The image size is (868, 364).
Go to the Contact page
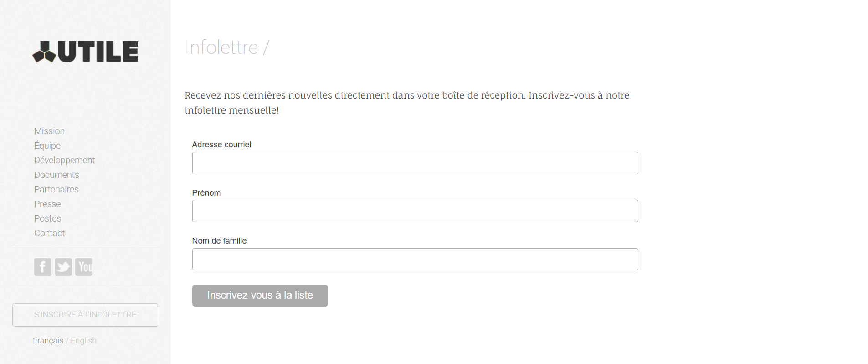tap(49, 233)
